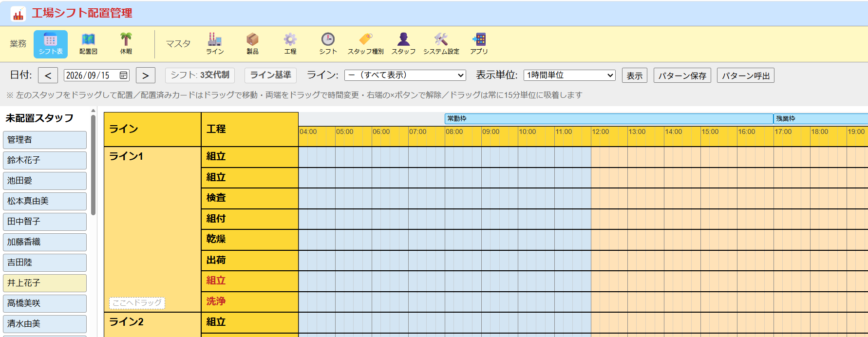Click パターン保存 button

point(682,75)
